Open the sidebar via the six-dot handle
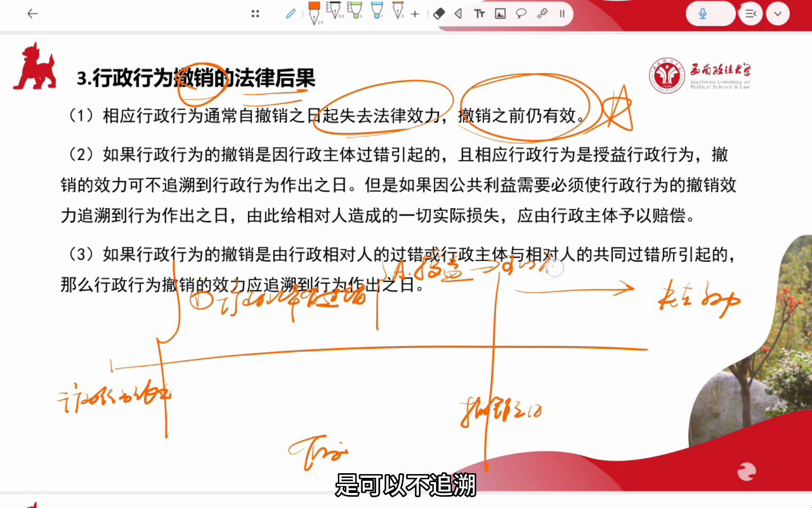This screenshot has width=812, height=508. [255, 14]
